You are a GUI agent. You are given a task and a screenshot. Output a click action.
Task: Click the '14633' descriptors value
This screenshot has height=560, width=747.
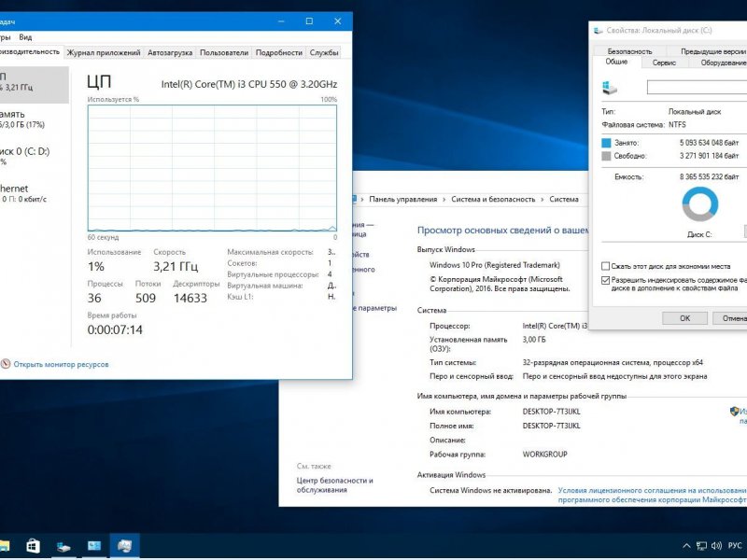(190, 298)
